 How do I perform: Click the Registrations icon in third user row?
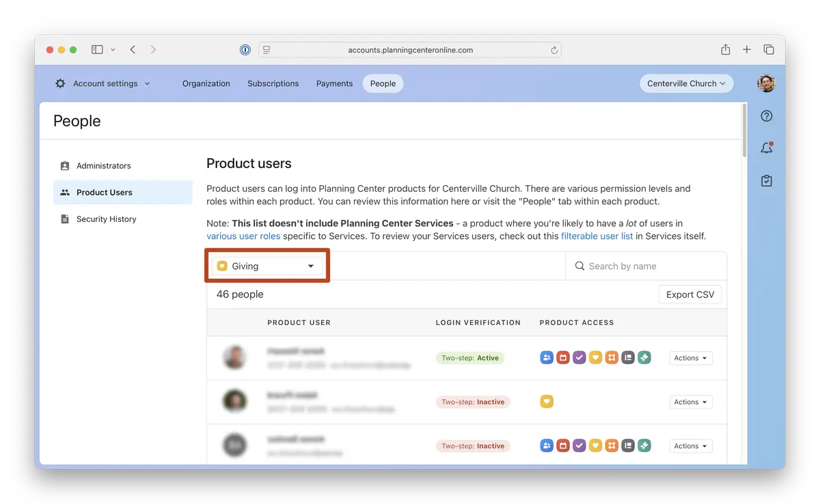point(644,446)
